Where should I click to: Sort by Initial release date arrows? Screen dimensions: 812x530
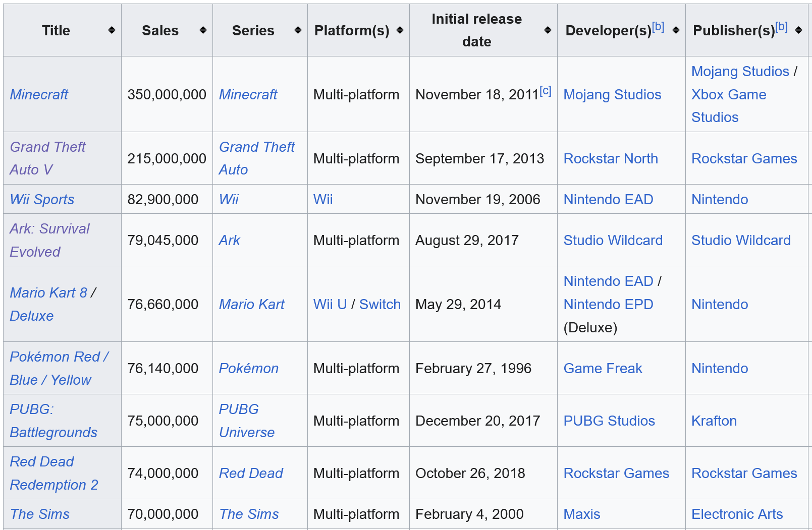[548, 30]
